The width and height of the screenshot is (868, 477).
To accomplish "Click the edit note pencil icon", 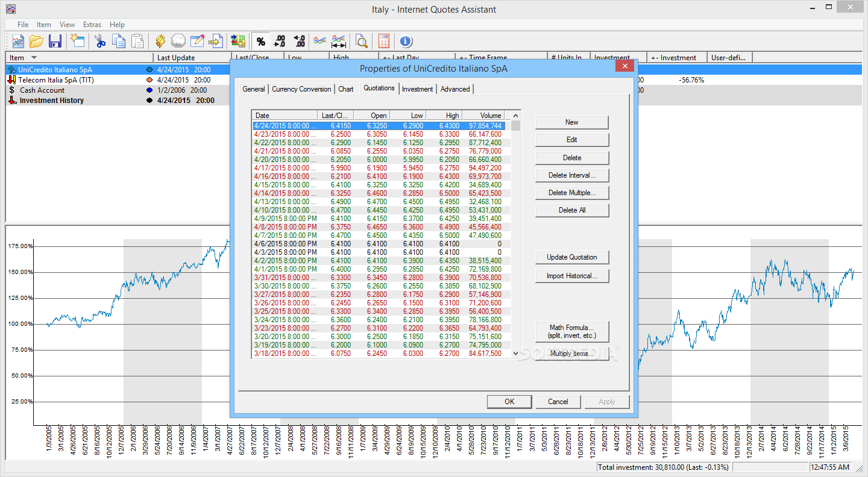I will (x=197, y=41).
